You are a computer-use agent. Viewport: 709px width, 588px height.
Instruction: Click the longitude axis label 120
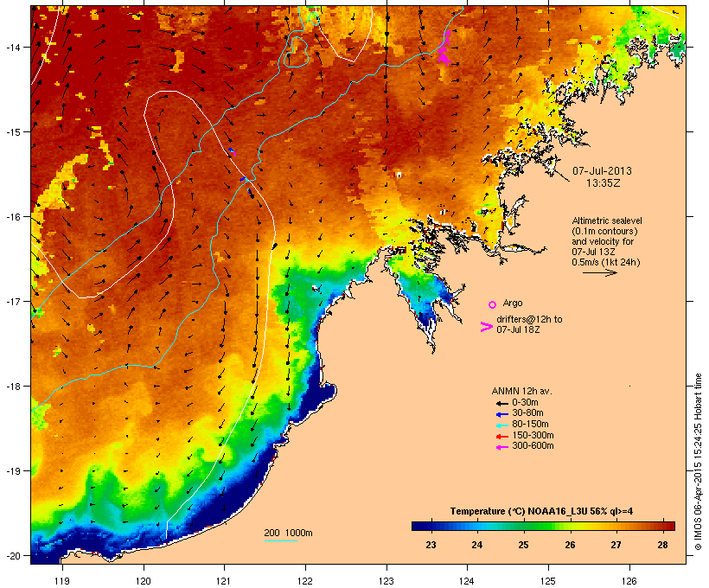[x=144, y=581]
